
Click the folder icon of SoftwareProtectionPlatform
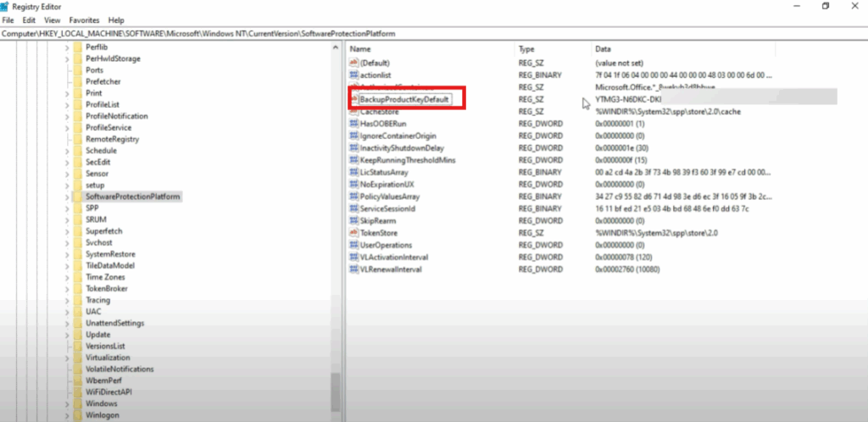[x=77, y=197]
